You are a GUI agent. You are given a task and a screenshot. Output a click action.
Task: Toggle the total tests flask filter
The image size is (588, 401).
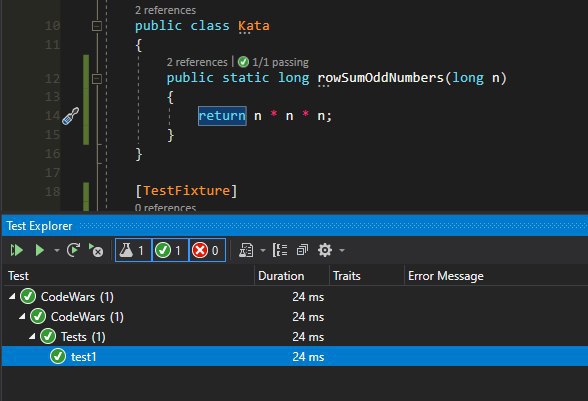pos(133,250)
